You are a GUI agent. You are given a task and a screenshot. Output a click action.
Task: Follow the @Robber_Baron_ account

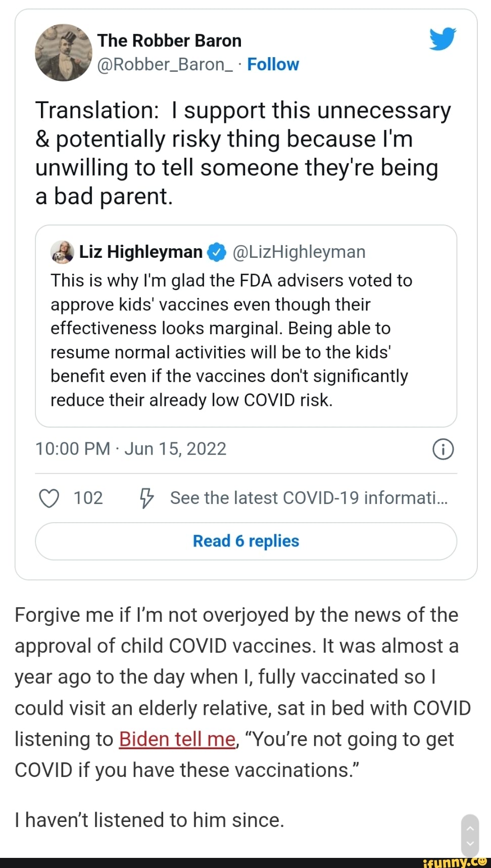[273, 64]
